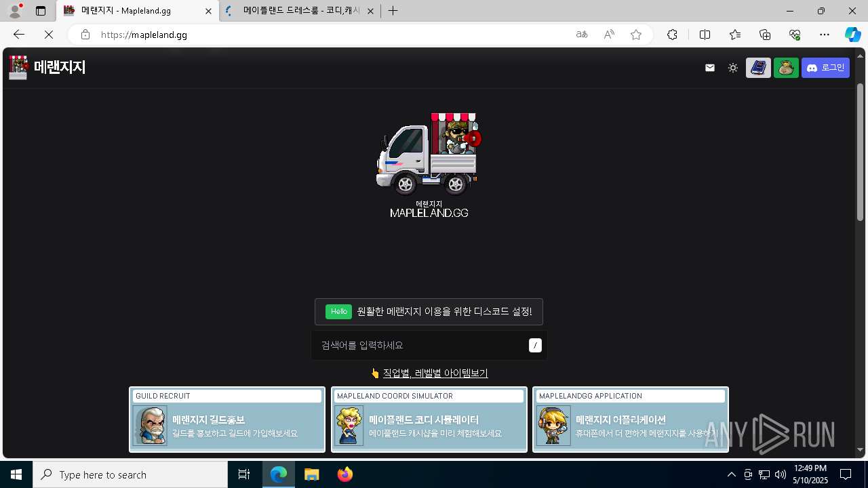868x488 pixels.
Task: Open a new browser tab
Action: point(393,11)
